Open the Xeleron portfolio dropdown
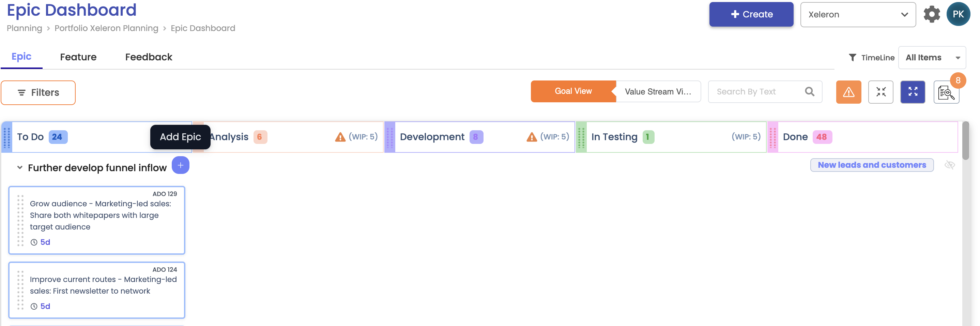This screenshot has width=980, height=326. tap(858, 14)
